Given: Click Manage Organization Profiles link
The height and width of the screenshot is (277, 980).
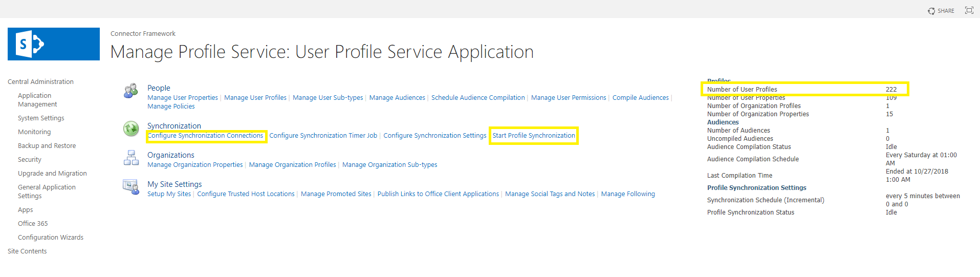Looking at the screenshot, I should click(292, 165).
